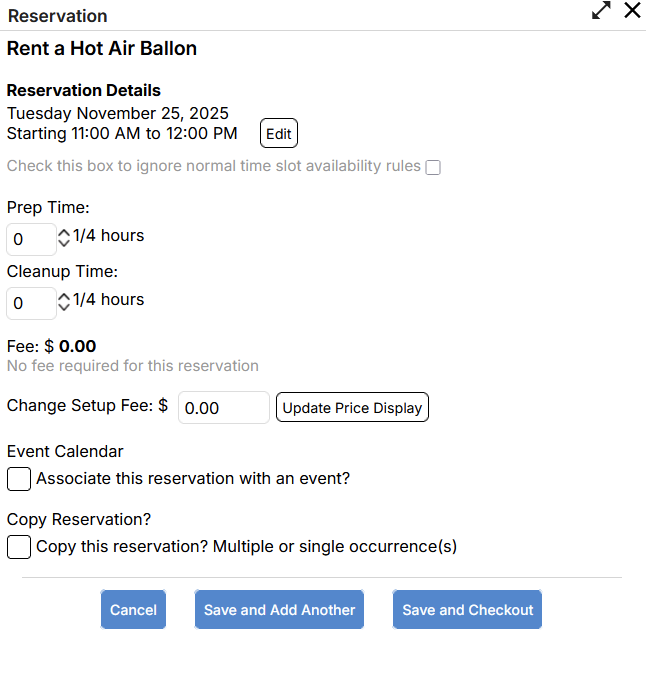Decrease Prep Time with the down arrow
Screen dimensions: 646x696
[64, 244]
